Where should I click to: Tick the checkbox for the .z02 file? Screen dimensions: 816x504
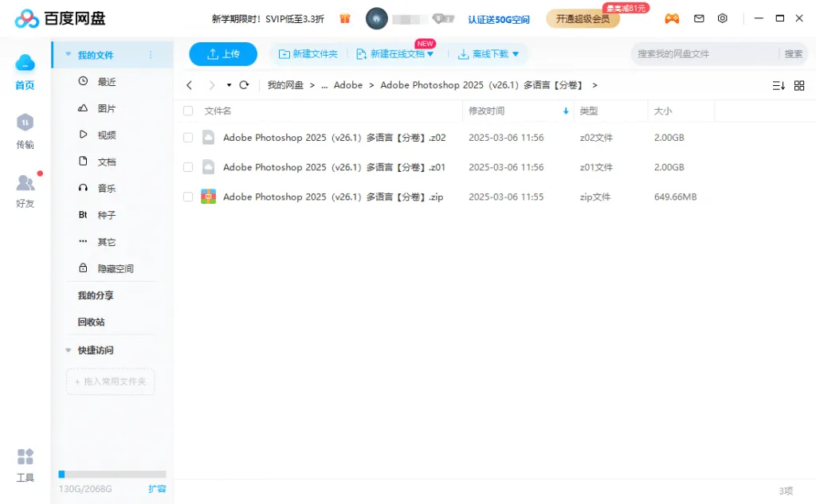[188, 137]
